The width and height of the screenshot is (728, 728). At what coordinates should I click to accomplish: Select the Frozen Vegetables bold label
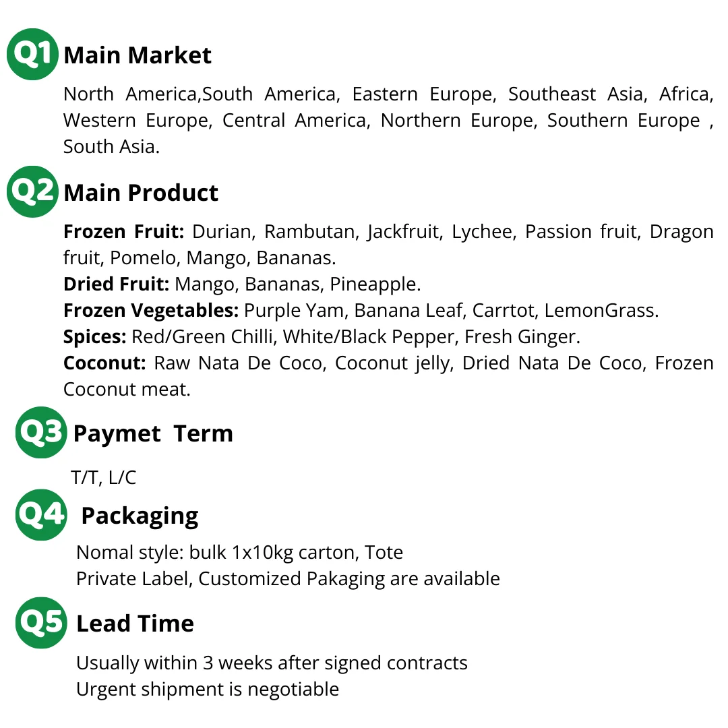[x=151, y=311]
